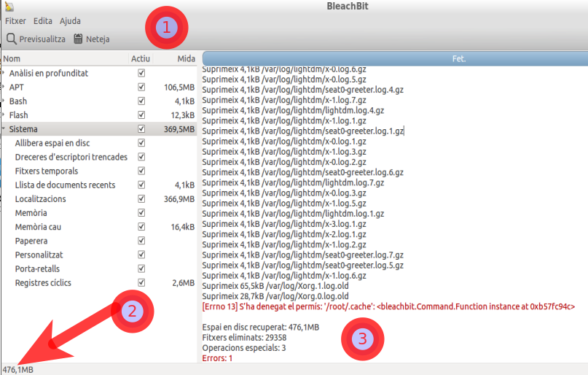Click the Xorg.0.log.old log line
Image resolution: width=588 pixels, height=375 pixels.
(x=275, y=296)
